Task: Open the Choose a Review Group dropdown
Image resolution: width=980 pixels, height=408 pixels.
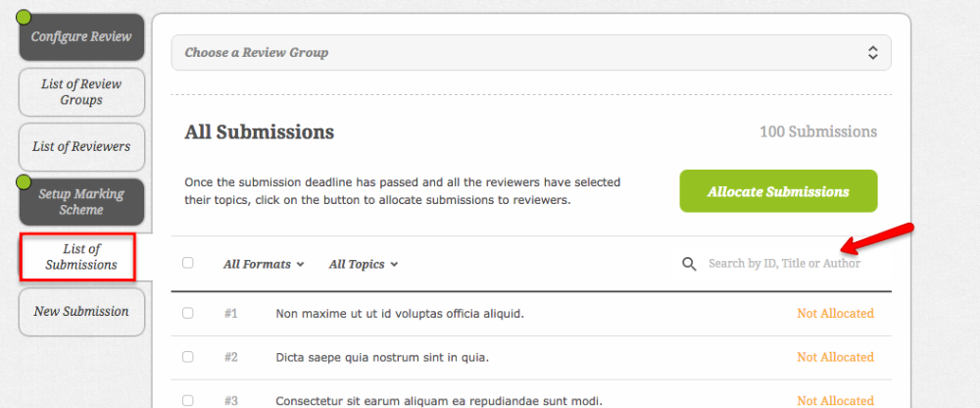Action: (x=531, y=53)
